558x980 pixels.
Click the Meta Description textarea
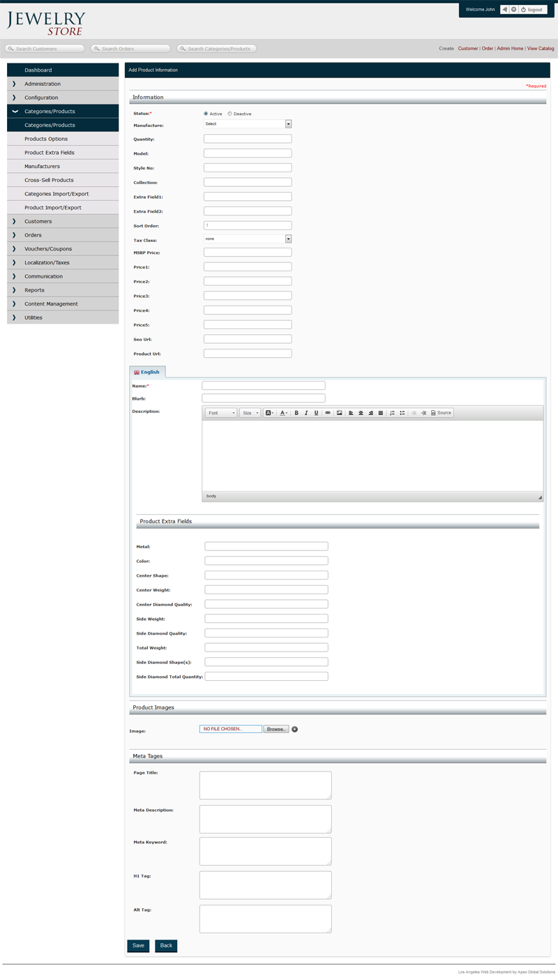(266, 819)
